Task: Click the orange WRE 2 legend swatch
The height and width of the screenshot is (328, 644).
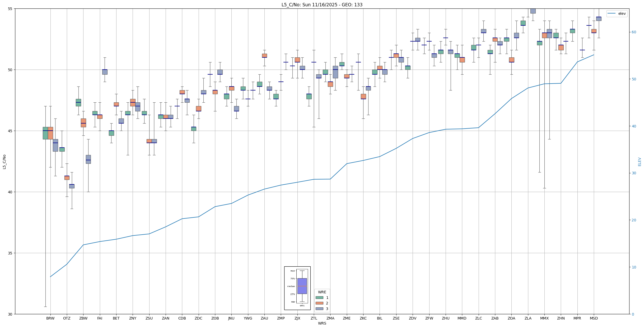Action: pos(319,303)
